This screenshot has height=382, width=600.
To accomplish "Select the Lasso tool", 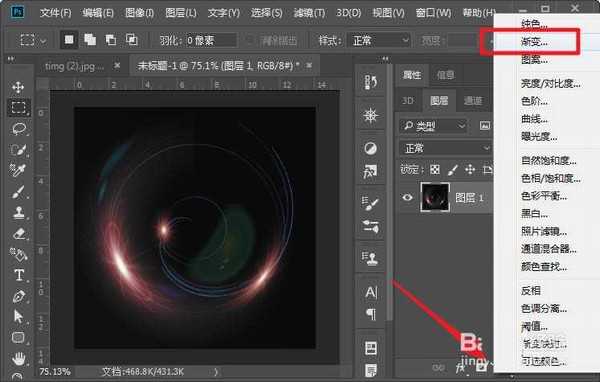I will point(19,129).
